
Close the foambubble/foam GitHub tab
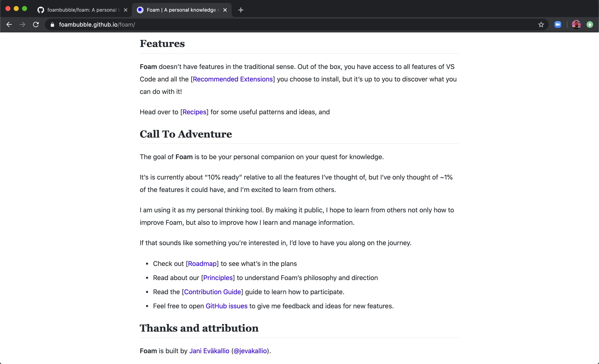[126, 10]
